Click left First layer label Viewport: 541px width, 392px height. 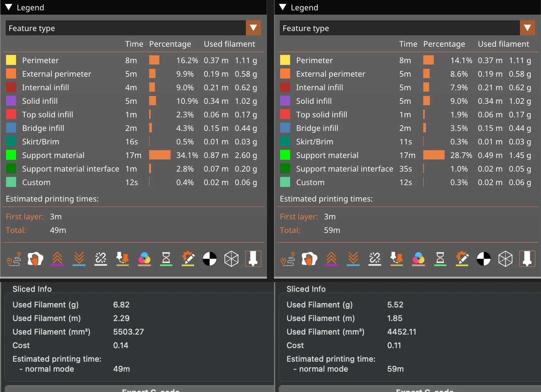pyautogui.click(x=25, y=217)
